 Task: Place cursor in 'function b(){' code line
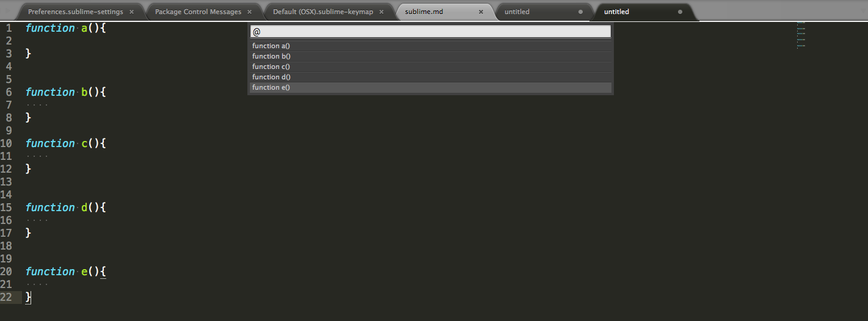click(66, 92)
